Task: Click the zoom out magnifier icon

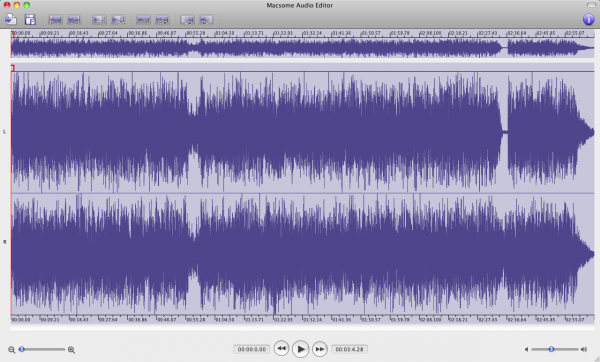Action: (11, 349)
